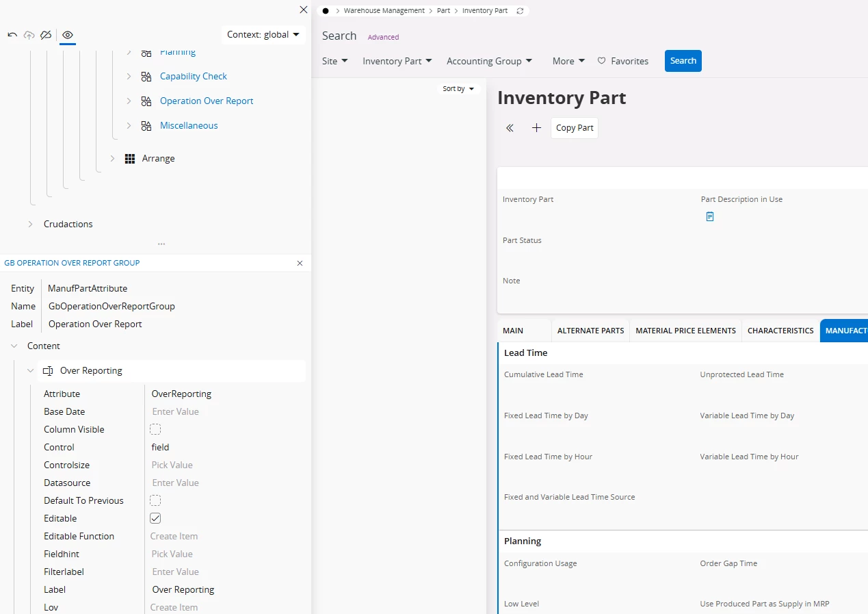Enable the Default To Previous checkbox
868x614 pixels.
click(155, 500)
